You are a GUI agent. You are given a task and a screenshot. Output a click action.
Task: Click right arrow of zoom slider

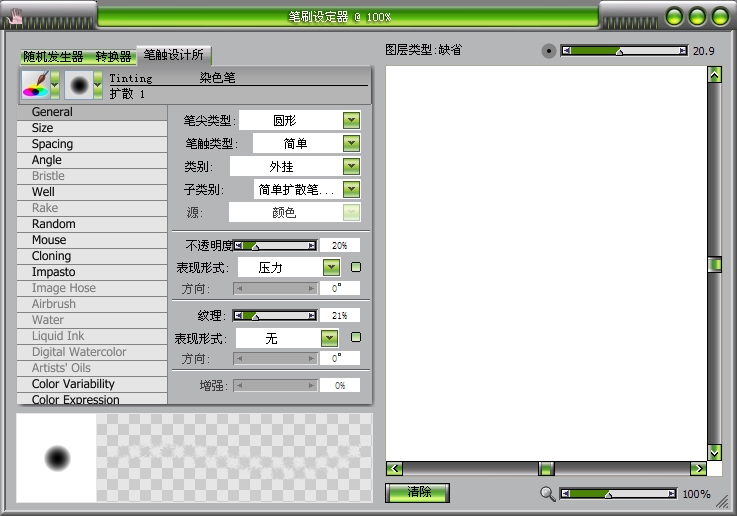coord(672,493)
